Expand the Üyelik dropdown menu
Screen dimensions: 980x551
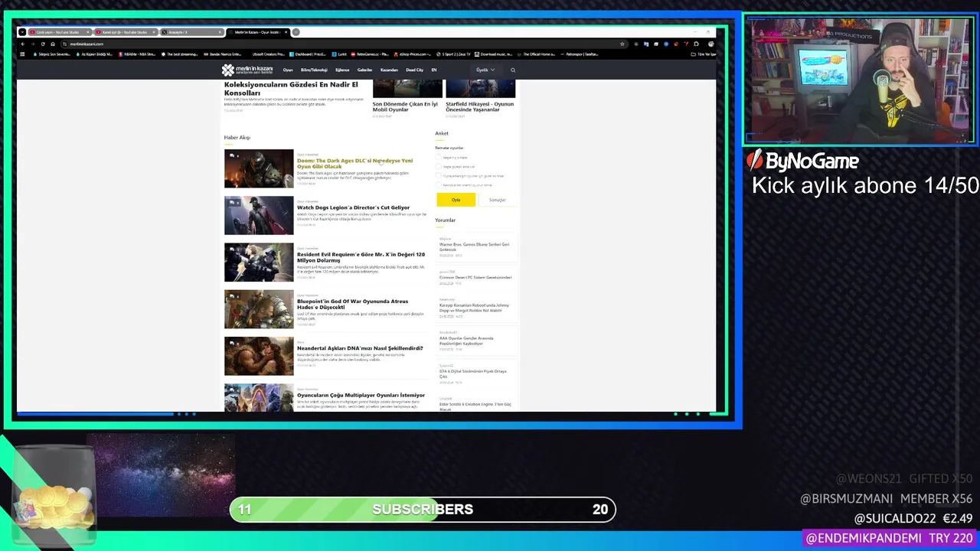pos(485,70)
